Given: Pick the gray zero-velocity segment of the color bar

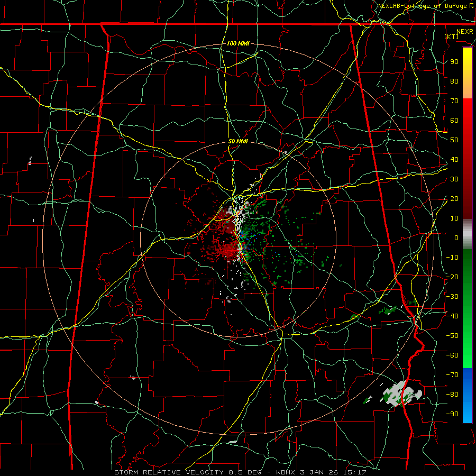Looking at the screenshot, I should (467, 234).
